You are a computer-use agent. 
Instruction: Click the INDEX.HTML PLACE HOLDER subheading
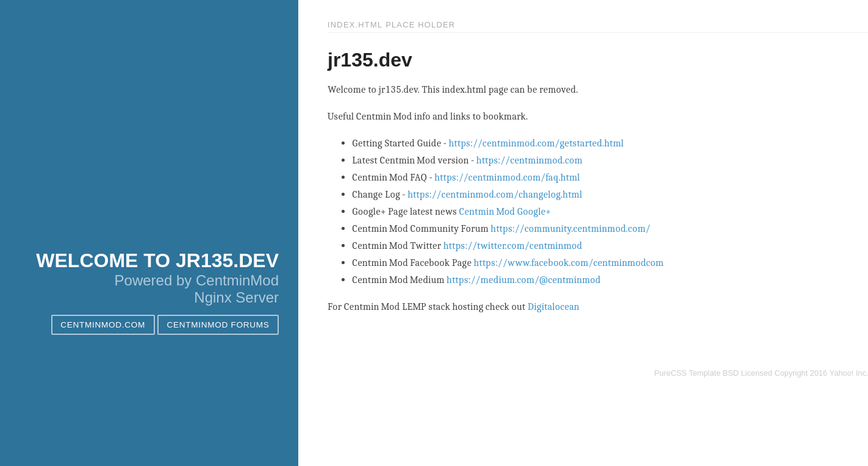point(391,25)
